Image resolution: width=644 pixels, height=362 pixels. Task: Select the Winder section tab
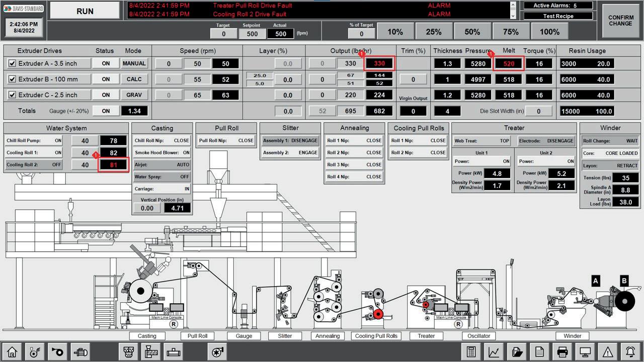point(572,336)
